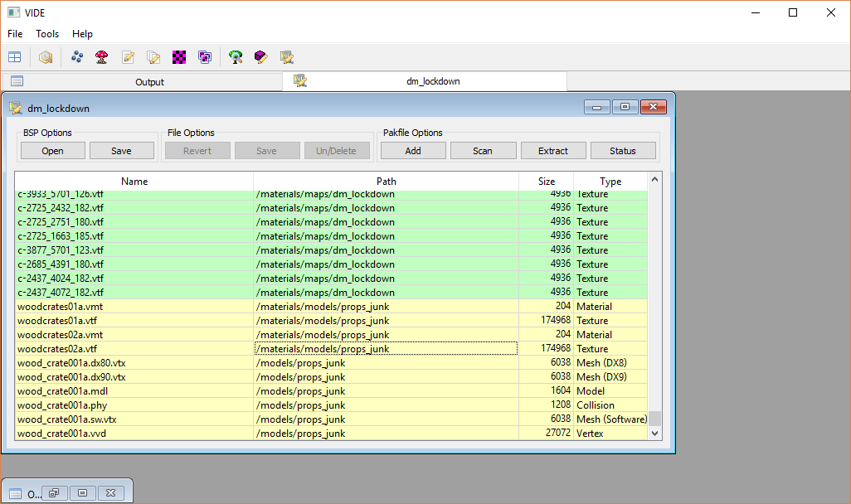Screen dimensions: 851x504
Task: Click the Un/Delete button
Action: pyautogui.click(x=337, y=151)
